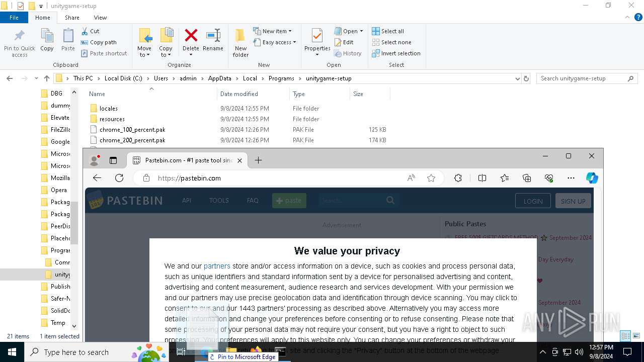
Task: Open the Edge Favorites list icon
Action: click(x=505, y=178)
